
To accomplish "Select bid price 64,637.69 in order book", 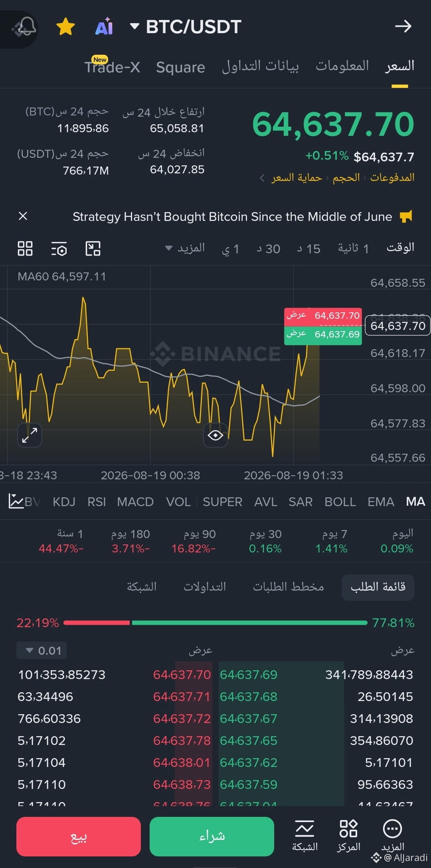I will 248,675.
